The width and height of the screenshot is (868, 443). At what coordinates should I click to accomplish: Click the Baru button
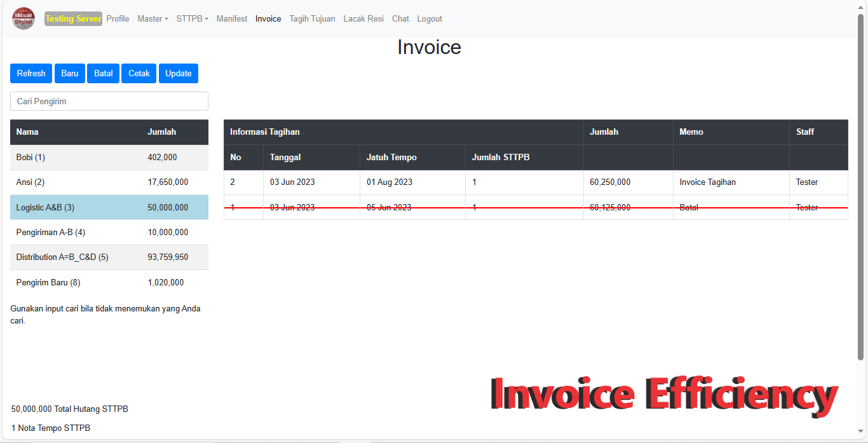click(70, 74)
